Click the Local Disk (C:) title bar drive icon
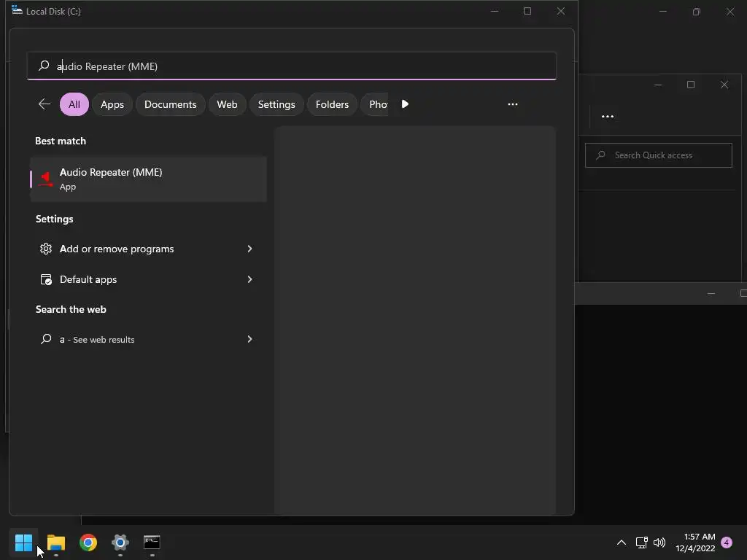The width and height of the screenshot is (747, 560). click(18, 10)
